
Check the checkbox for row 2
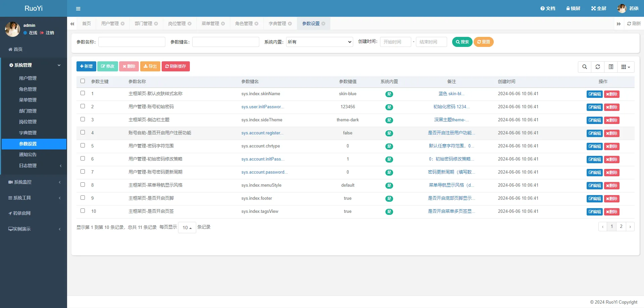(x=83, y=106)
